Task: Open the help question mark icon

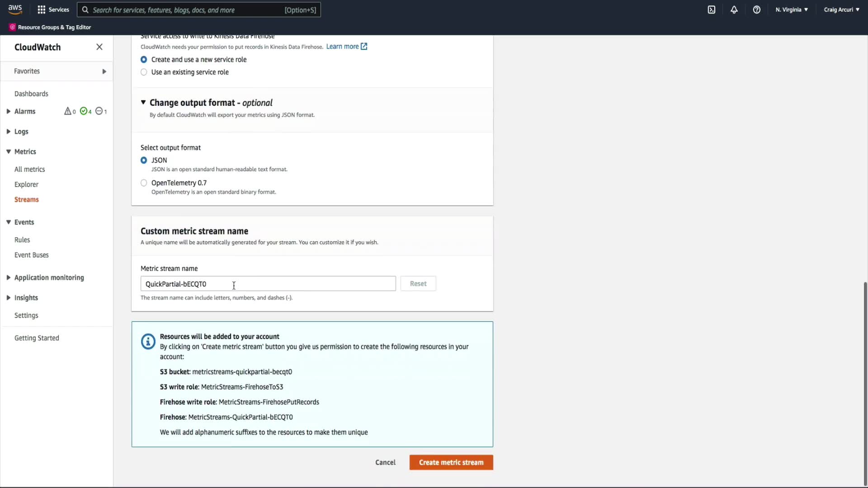Action: (757, 9)
